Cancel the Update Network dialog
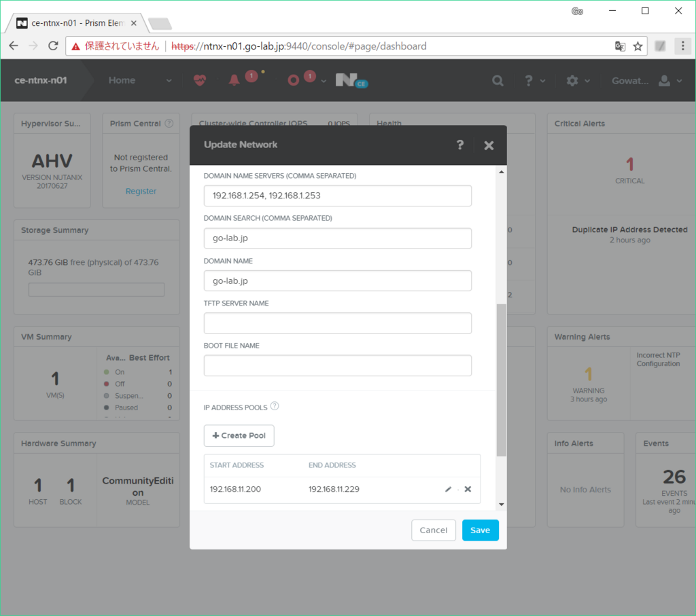 (434, 530)
